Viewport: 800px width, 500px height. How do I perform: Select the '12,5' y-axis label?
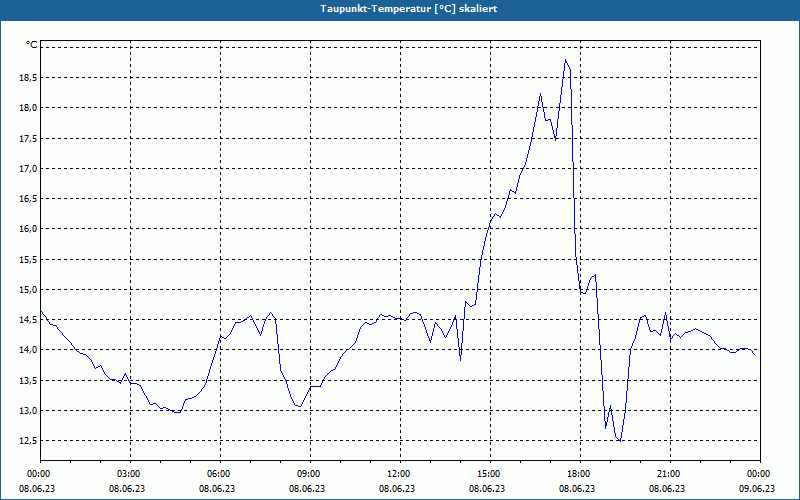tap(29, 440)
